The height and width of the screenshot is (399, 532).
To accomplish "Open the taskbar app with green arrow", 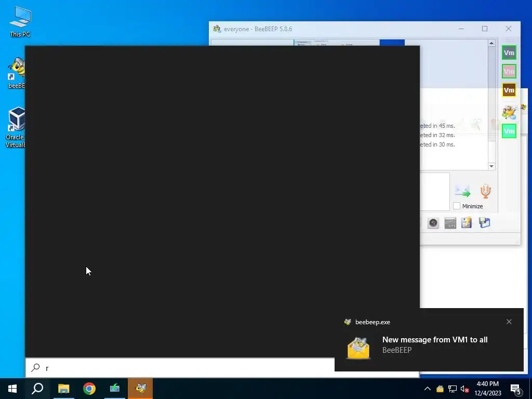I will click(115, 389).
